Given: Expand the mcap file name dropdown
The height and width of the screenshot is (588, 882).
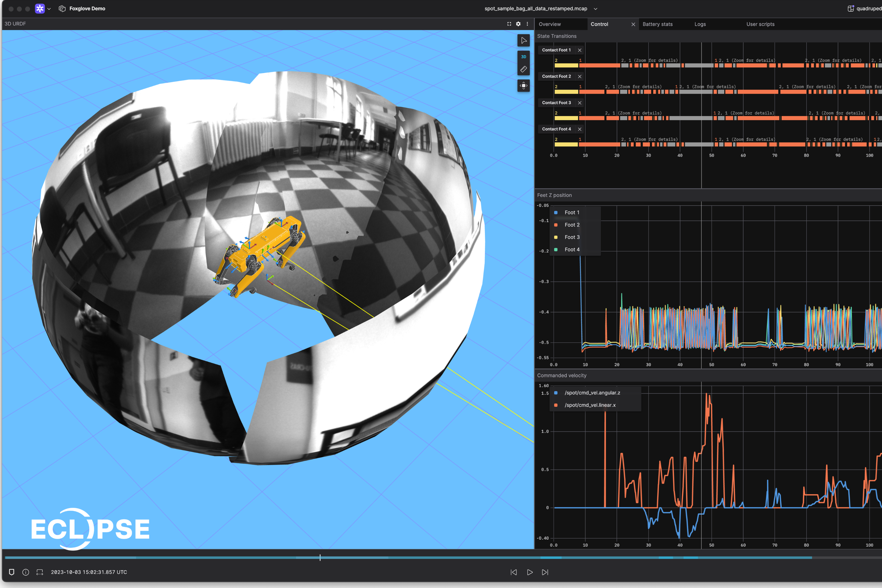Looking at the screenshot, I should tap(596, 9).
